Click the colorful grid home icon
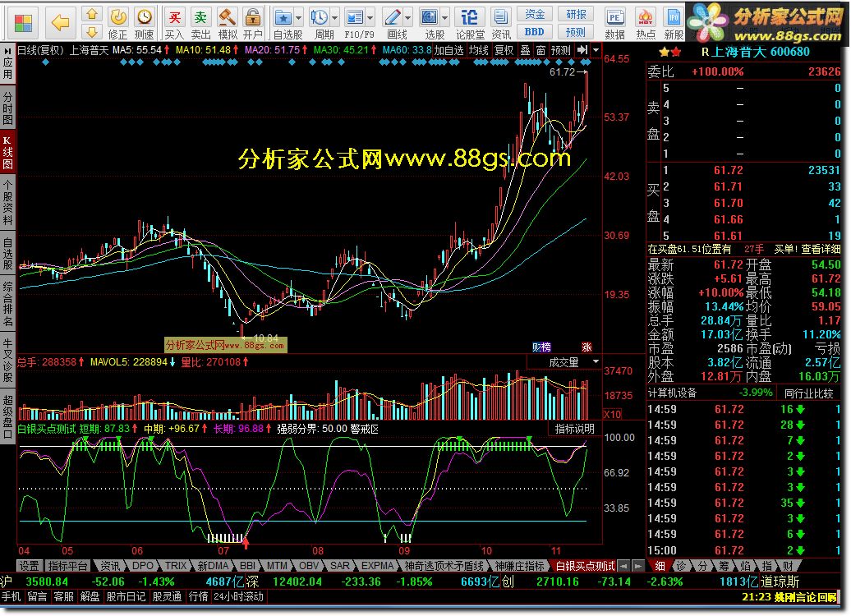The height and width of the screenshot is (616, 851). click(x=23, y=23)
